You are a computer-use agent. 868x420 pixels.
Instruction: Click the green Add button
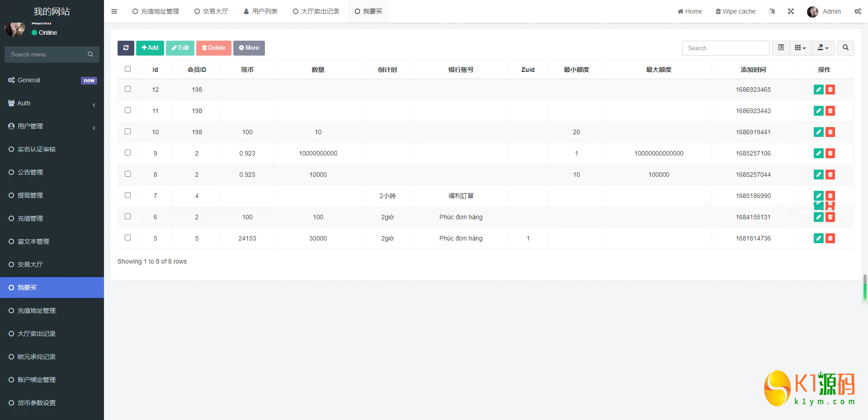pos(150,48)
